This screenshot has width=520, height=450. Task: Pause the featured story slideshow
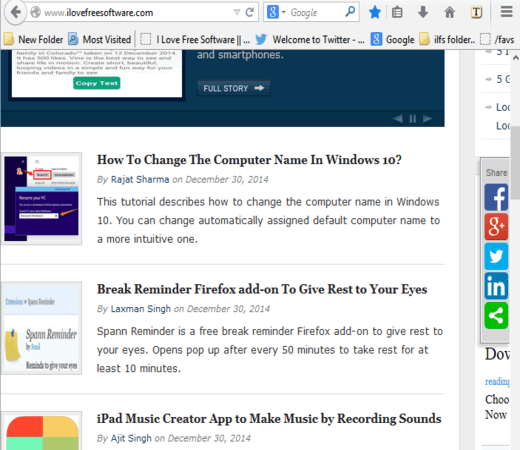pyautogui.click(x=413, y=119)
